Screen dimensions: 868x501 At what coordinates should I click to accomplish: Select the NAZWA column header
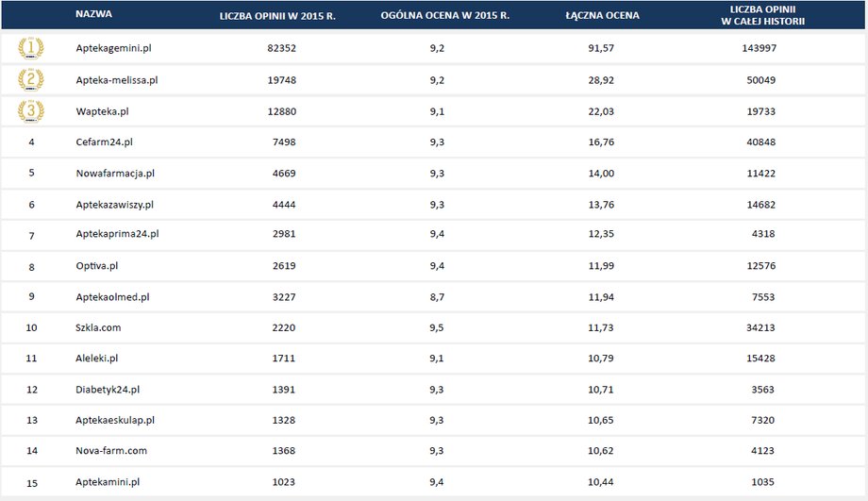click(x=93, y=14)
